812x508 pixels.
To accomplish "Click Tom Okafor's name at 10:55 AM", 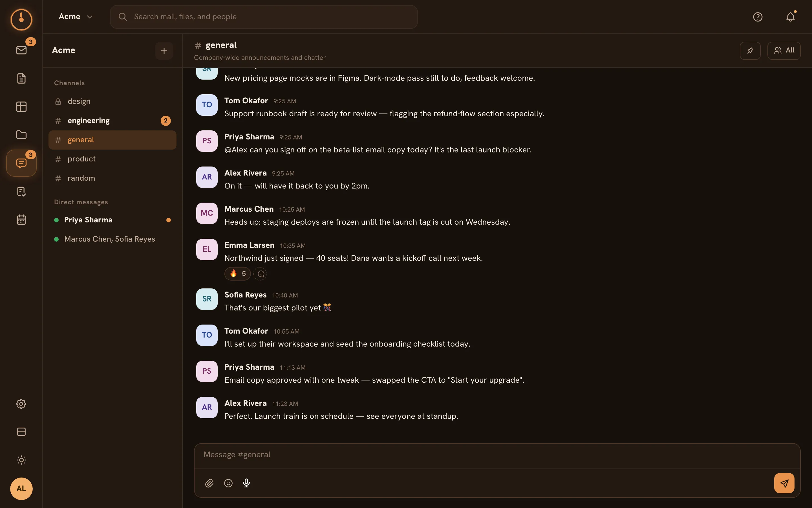I will pos(246,331).
